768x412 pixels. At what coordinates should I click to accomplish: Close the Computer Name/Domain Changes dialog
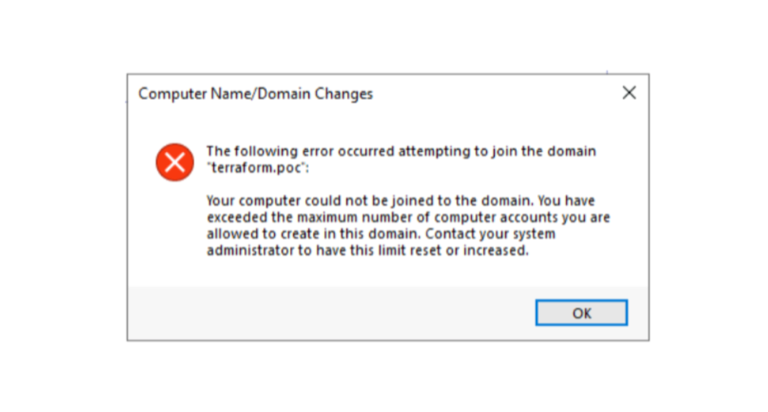[629, 93]
